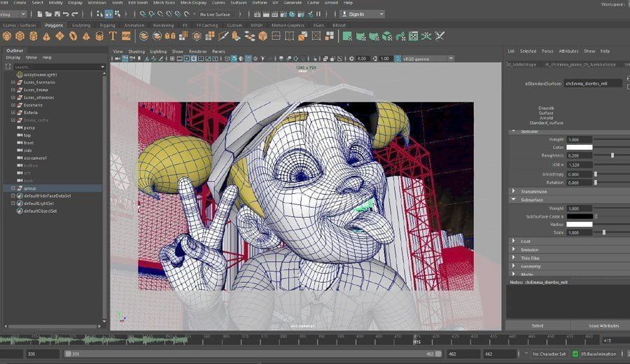Click the Snap to Curves icon
630x364 pixels.
(151, 14)
